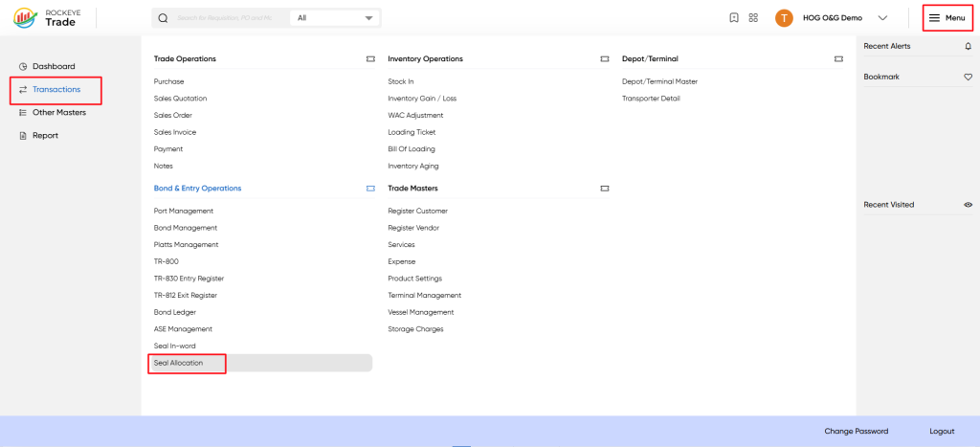The height and width of the screenshot is (447, 980).
Task: Open the All search filter dropdown
Action: point(335,18)
